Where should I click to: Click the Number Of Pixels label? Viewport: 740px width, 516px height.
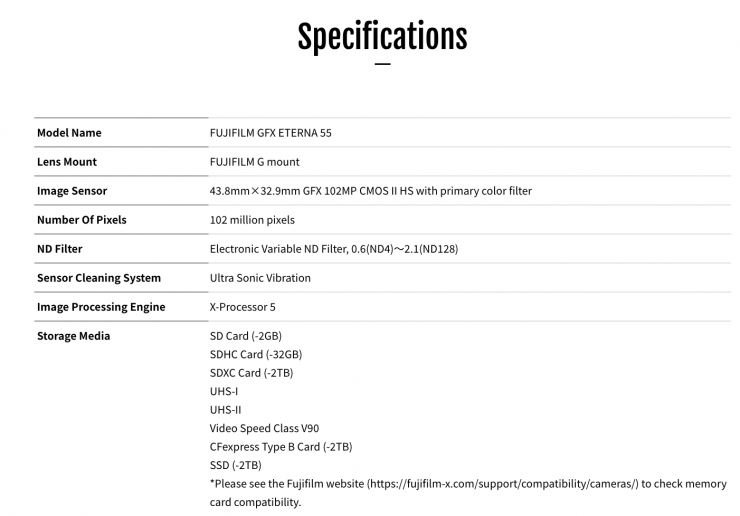[x=82, y=220]
